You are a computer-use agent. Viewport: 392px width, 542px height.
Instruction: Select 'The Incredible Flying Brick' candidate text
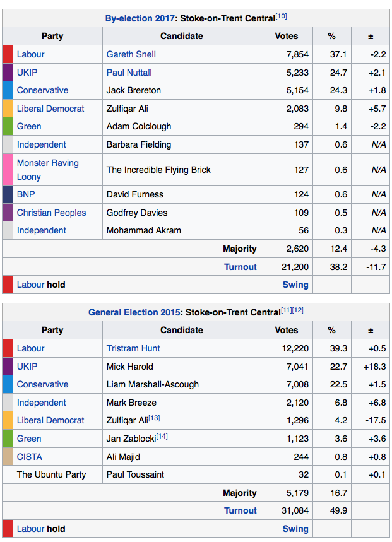point(158,170)
